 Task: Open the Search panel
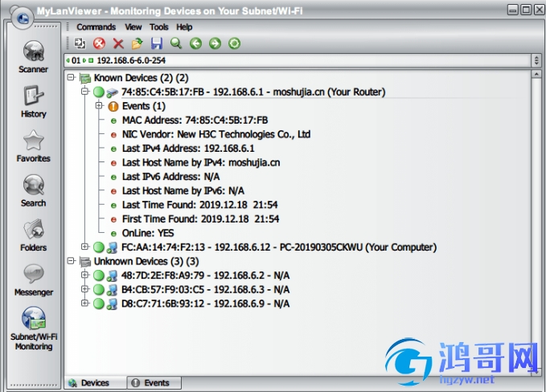(x=33, y=190)
